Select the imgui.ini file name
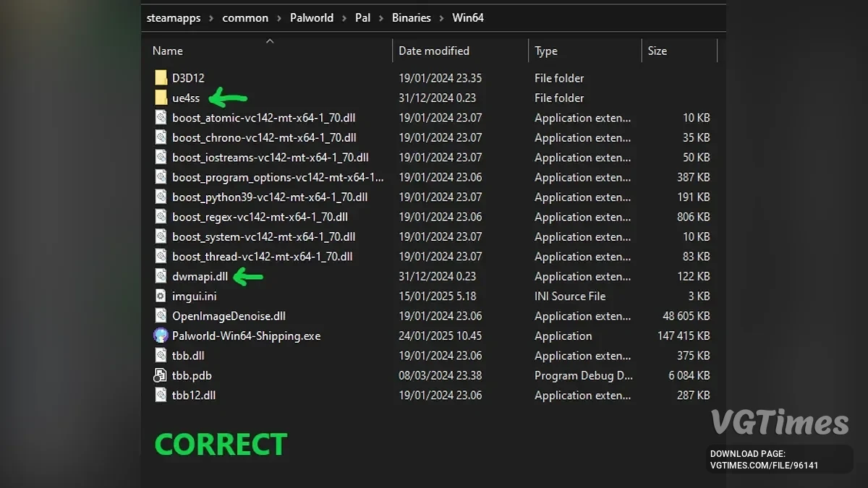 (195, 296)
